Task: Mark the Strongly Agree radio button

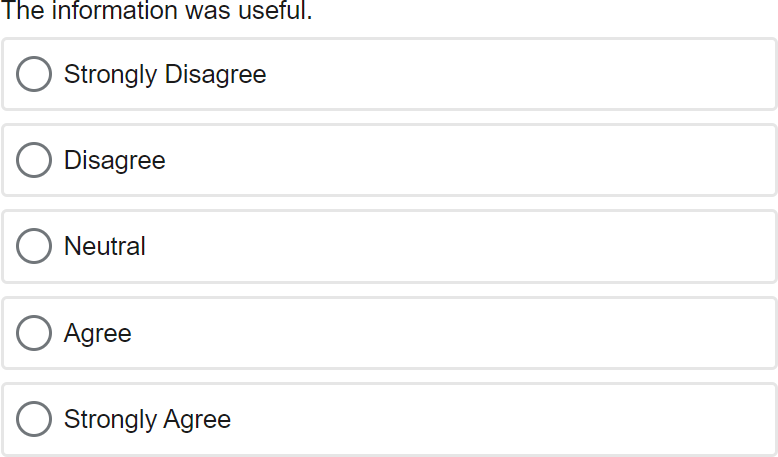Action: [34, 419]
